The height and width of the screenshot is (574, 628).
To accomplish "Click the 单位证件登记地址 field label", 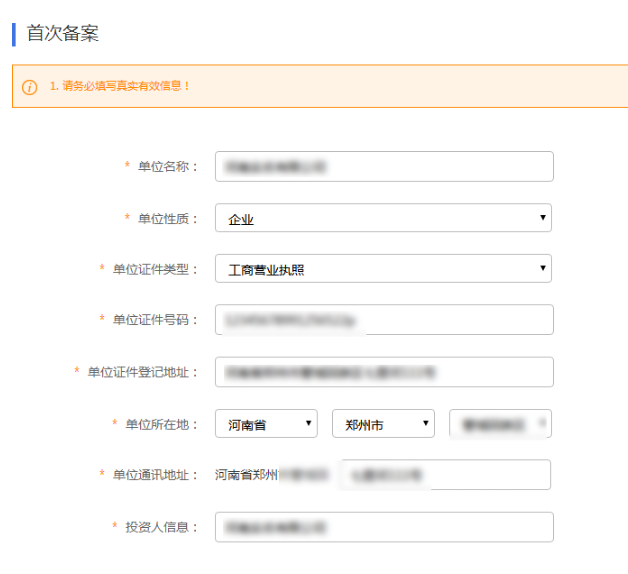I will (143, 372).
